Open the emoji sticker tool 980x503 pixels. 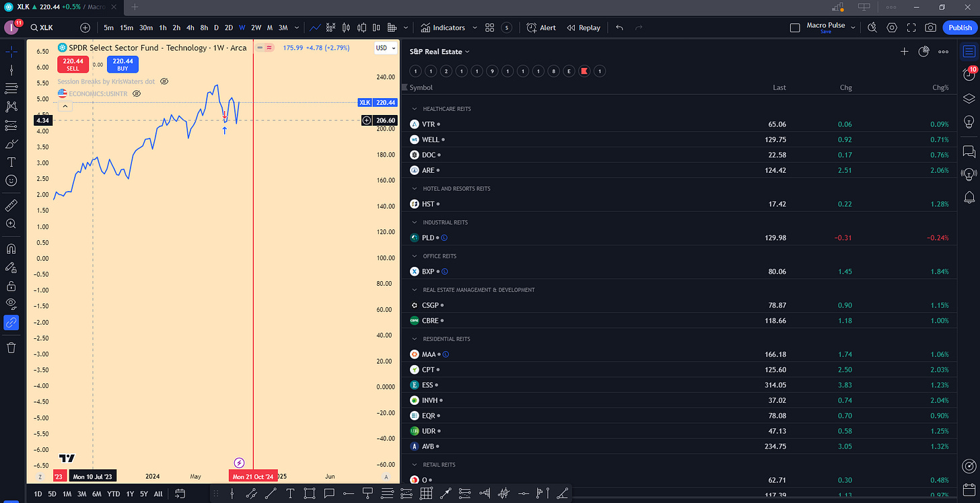click(11, 180)
